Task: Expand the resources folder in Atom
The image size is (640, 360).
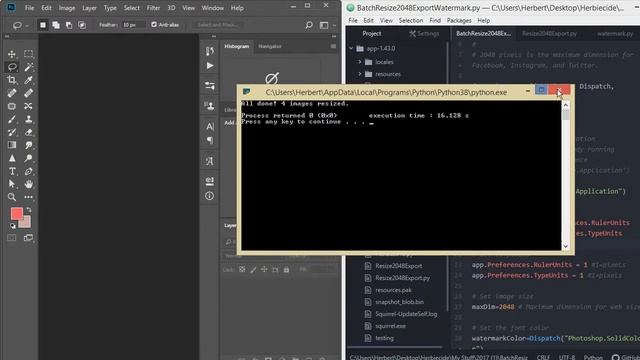Action: tap(360, 74)
